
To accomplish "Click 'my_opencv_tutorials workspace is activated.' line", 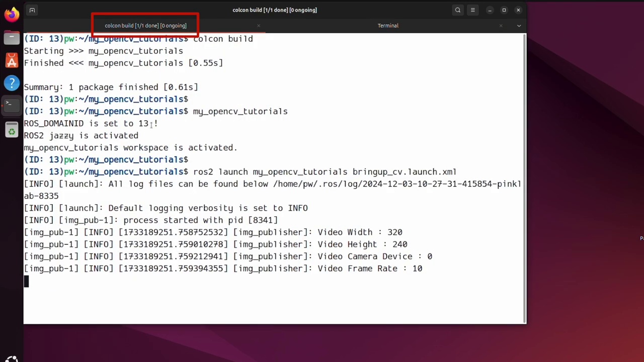I will pyautogui.click(x=131, y=147).
